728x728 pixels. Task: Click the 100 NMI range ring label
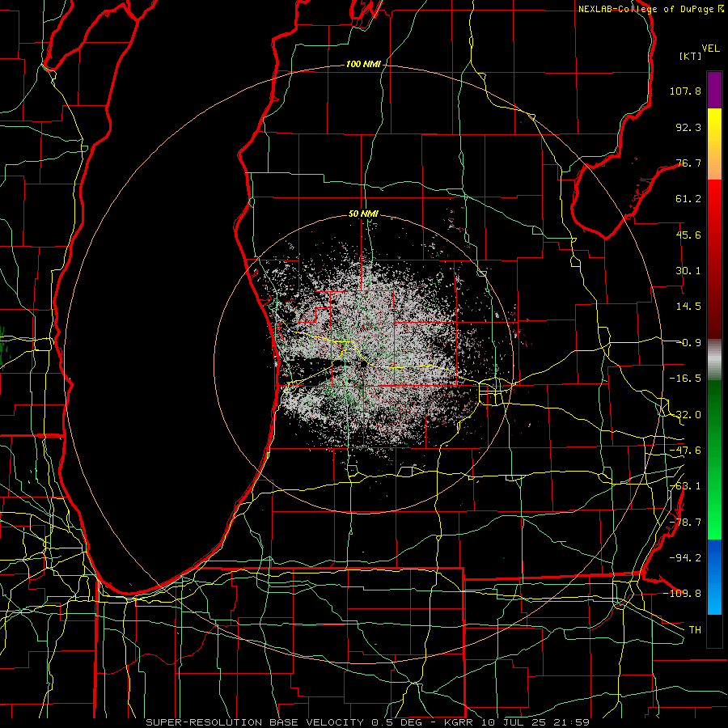click(363, 64)
